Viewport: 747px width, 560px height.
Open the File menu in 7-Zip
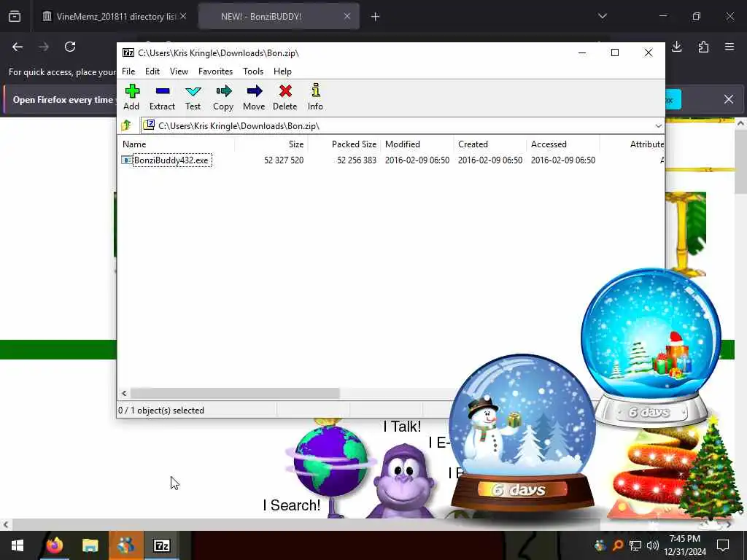click(128, 71)
